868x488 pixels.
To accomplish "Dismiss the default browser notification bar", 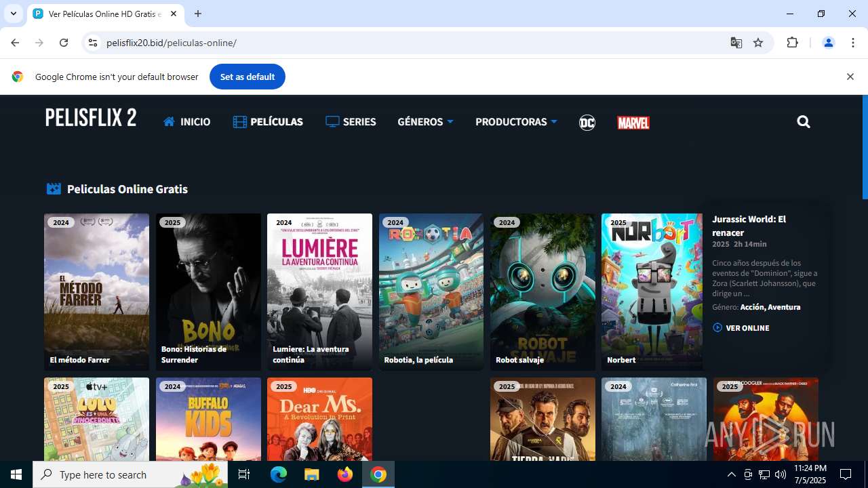I will (850, 77).
